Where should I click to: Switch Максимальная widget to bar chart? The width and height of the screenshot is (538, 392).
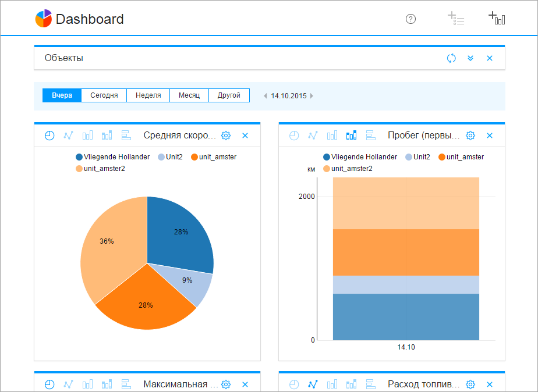pos(87,384)
